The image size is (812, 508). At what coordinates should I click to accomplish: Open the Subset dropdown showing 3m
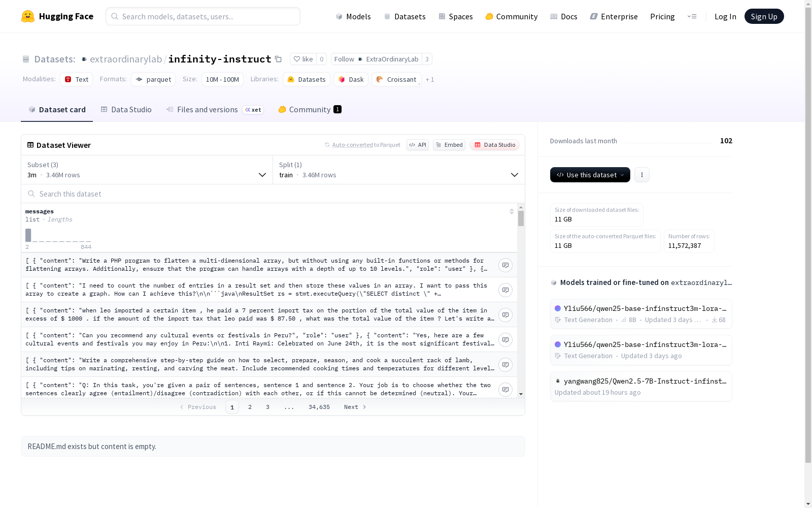tap(147, 170)
